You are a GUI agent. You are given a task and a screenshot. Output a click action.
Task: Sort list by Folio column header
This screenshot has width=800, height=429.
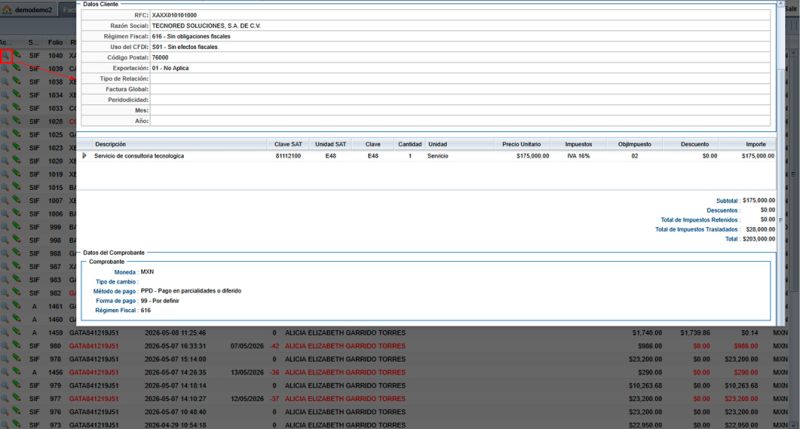coord(55,42)
